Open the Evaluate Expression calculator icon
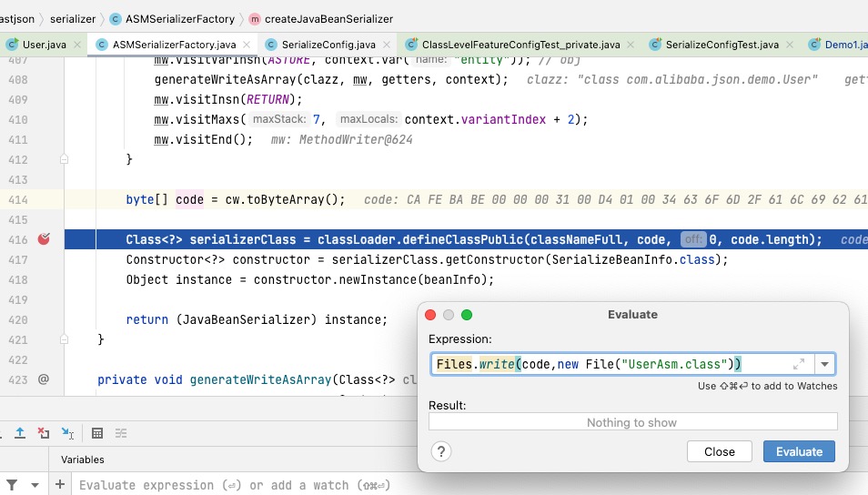The image size is (868, 495). click(97, 433)
